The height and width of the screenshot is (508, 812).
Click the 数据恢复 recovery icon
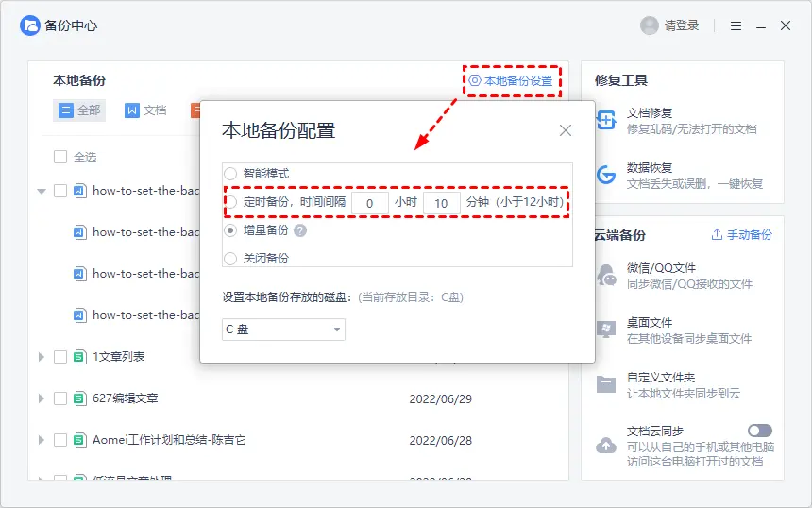[x=606, y=175]
